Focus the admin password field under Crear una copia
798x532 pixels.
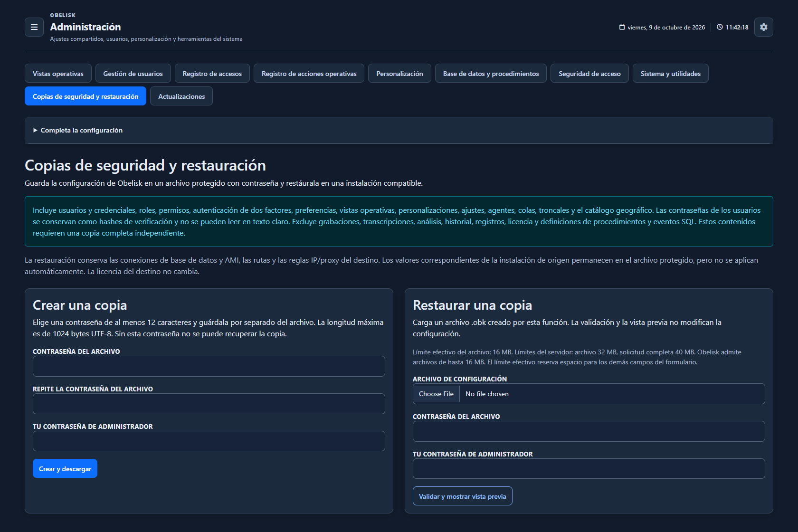click(209, 441)
